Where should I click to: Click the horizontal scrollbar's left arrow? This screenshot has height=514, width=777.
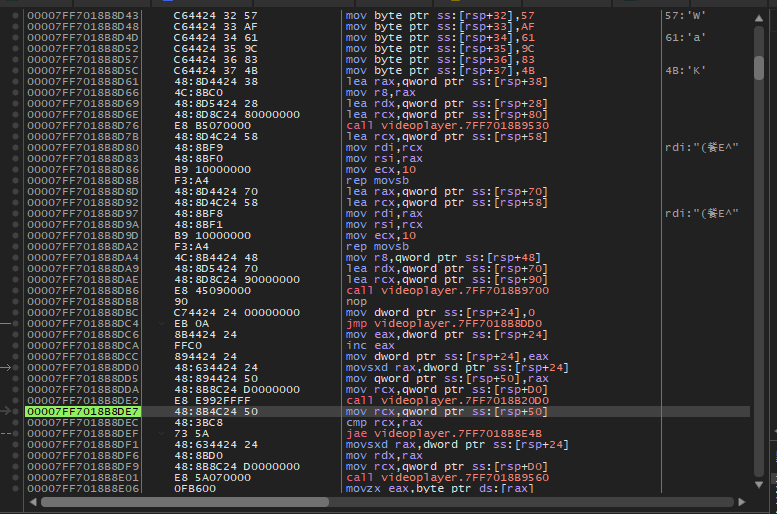(31, 501)
